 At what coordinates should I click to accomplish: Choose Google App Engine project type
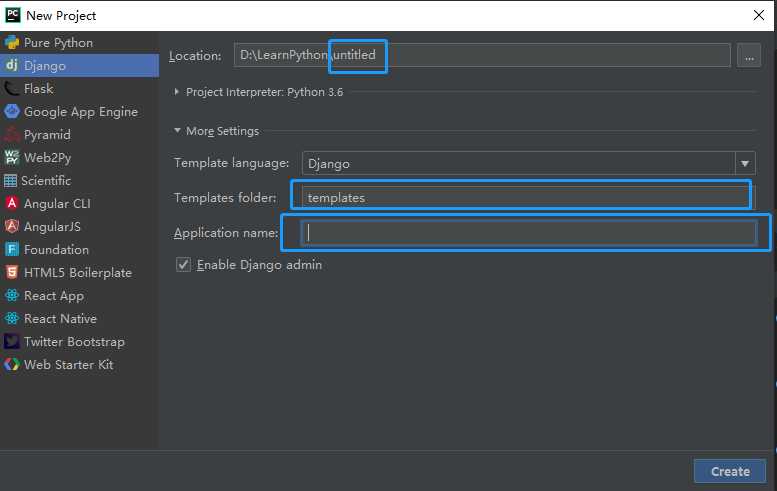click(79, 111)
